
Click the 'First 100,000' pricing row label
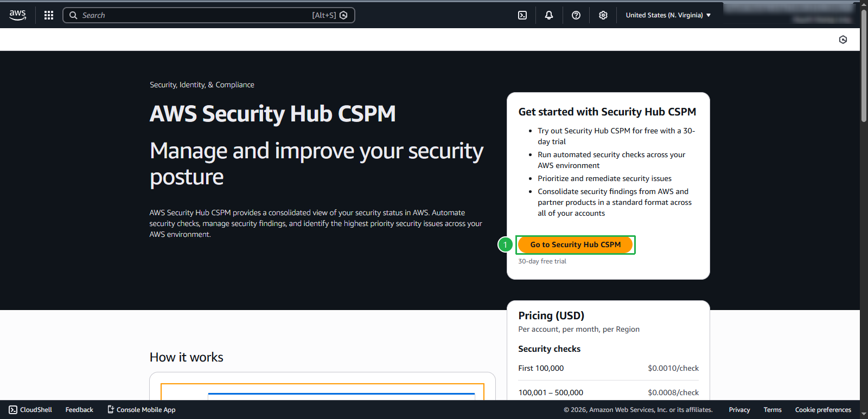[x=541, y=368]
